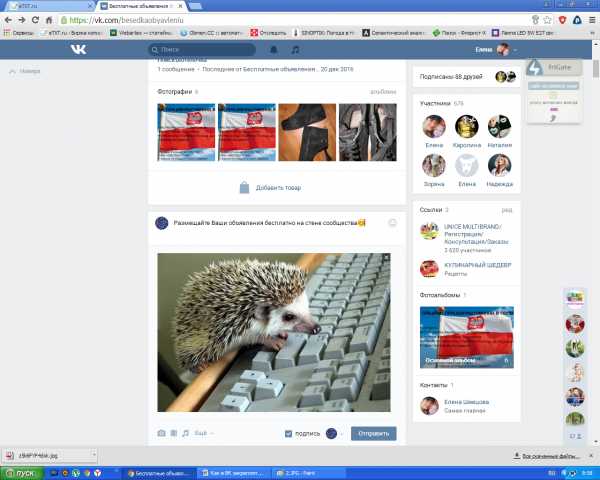Switch to 2.JPG Paint taskbar window
600x480 pixels.
coord(308,473)
